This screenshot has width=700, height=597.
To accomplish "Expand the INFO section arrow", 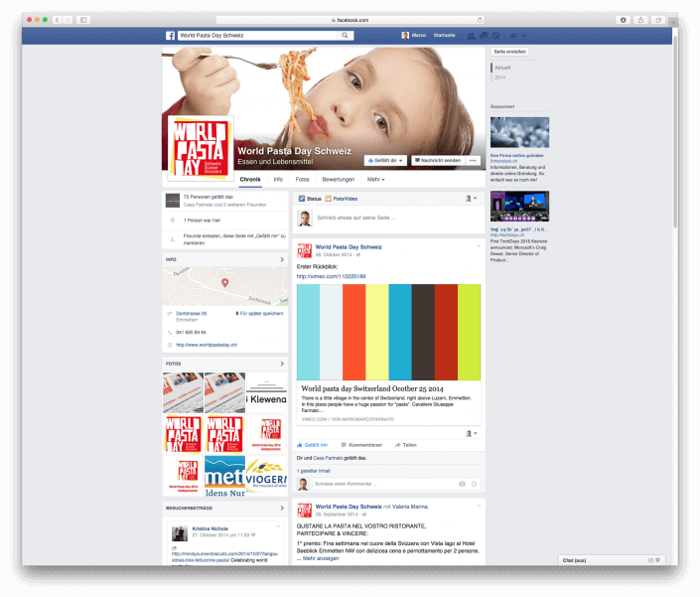I will click(x=282, y=259).
